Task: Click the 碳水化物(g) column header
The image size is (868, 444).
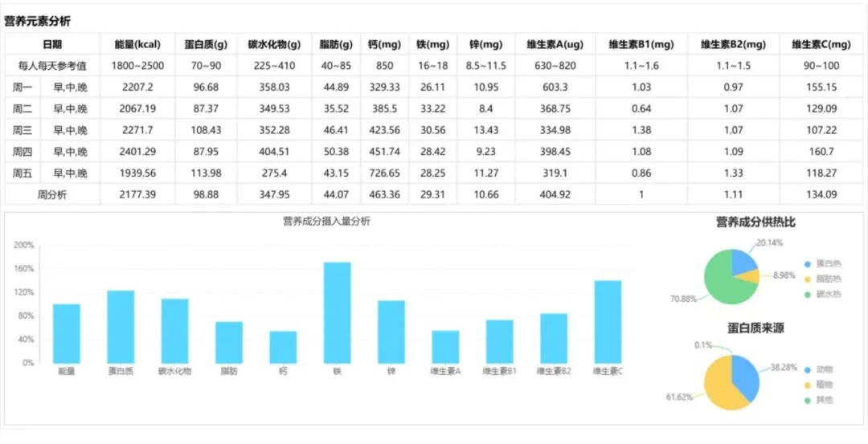Action: (274, 45)
